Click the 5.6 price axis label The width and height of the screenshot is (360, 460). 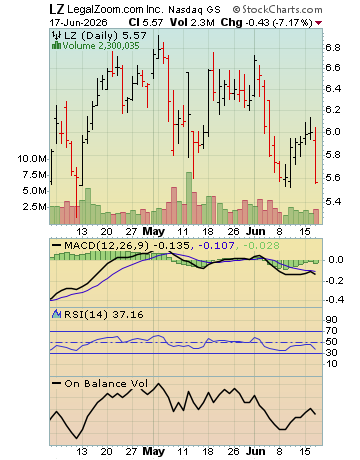click(333, 178)
